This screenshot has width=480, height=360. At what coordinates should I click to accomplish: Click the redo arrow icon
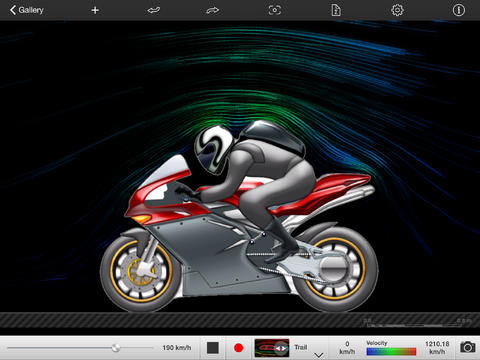click(212, 10)
